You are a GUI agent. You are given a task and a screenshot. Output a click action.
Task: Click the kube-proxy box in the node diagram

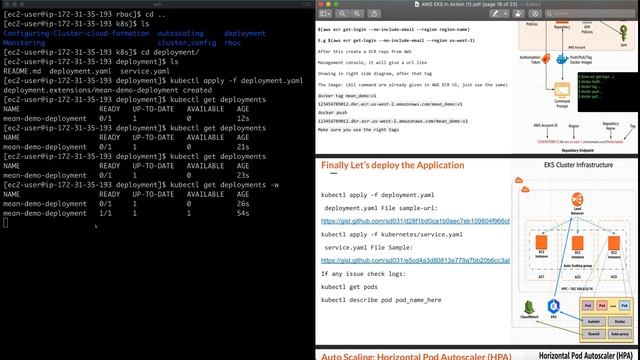pyautogui.click(x=620, y=334)
